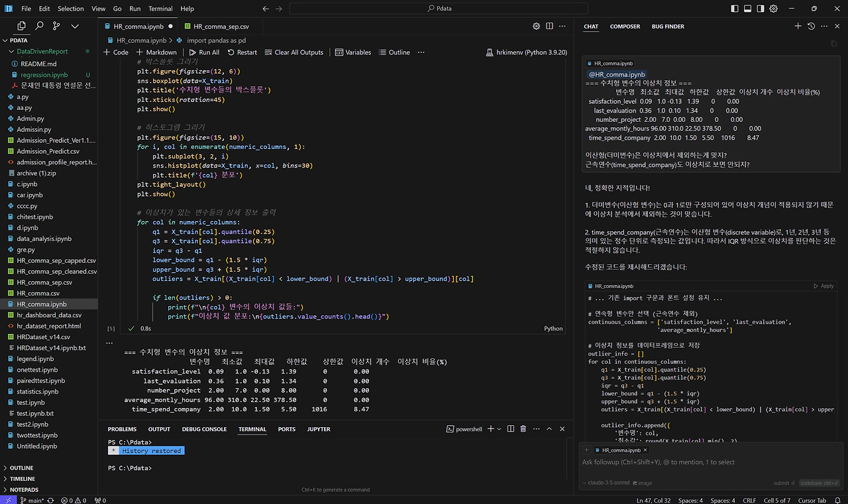
Task: Open the claude-3.5-sonnet model dropdown
Action: click(x=607, y=483)
